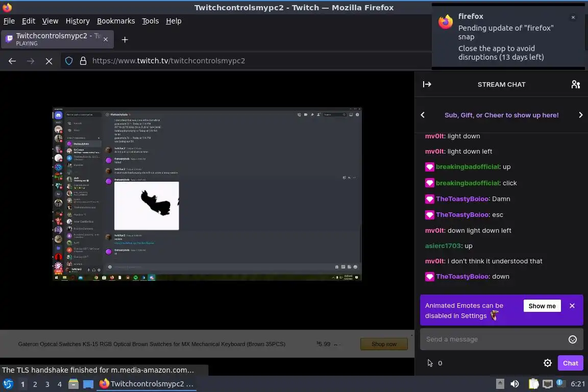588x392 pixels.
Task: Open the File menu
Action: (x=9, y=21)
